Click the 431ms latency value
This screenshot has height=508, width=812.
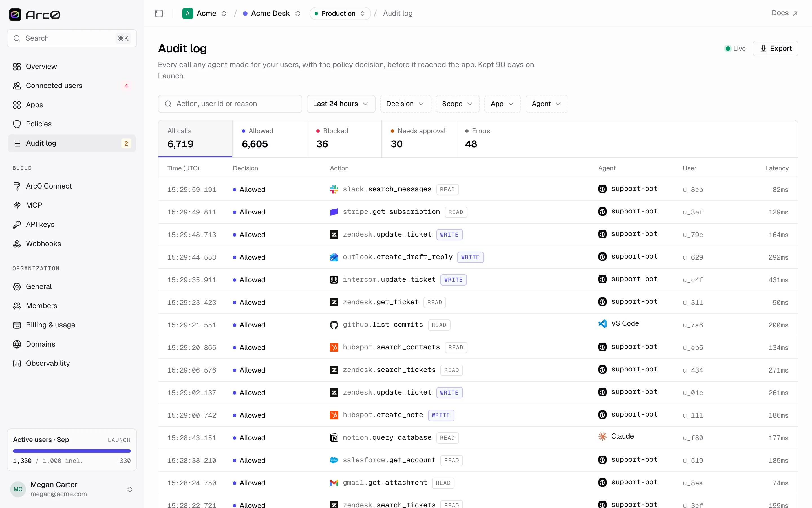coord(778,280)
